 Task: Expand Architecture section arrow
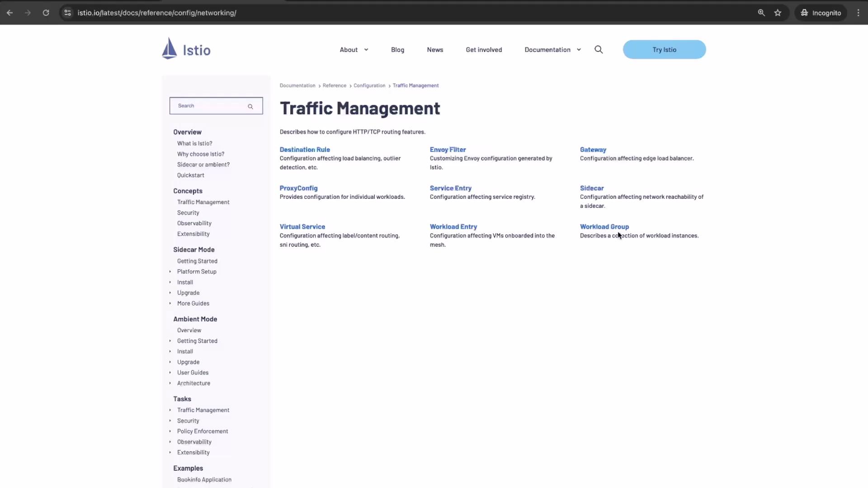[x=170, y=383]
